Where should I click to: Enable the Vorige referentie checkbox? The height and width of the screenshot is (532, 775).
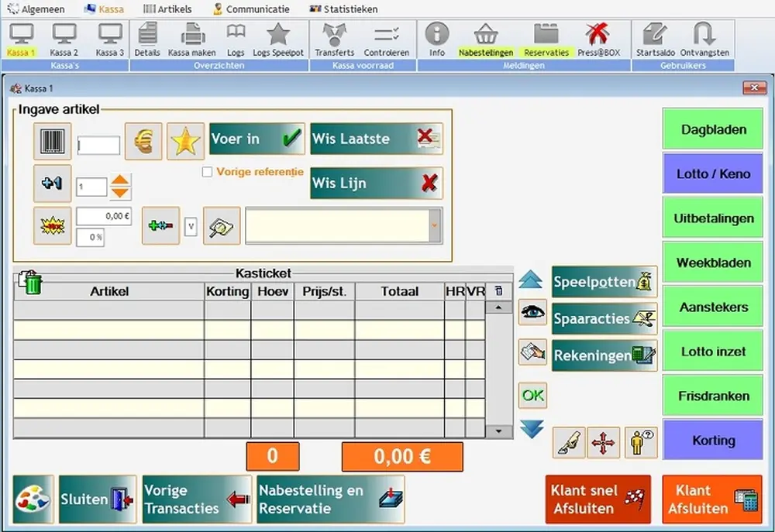(x=207, y=172)
